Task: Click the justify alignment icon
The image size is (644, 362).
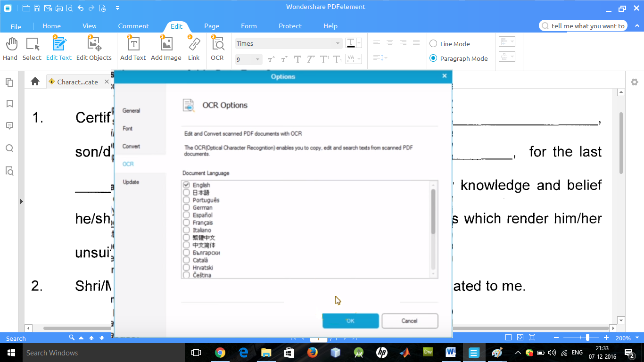Action: 416,42
